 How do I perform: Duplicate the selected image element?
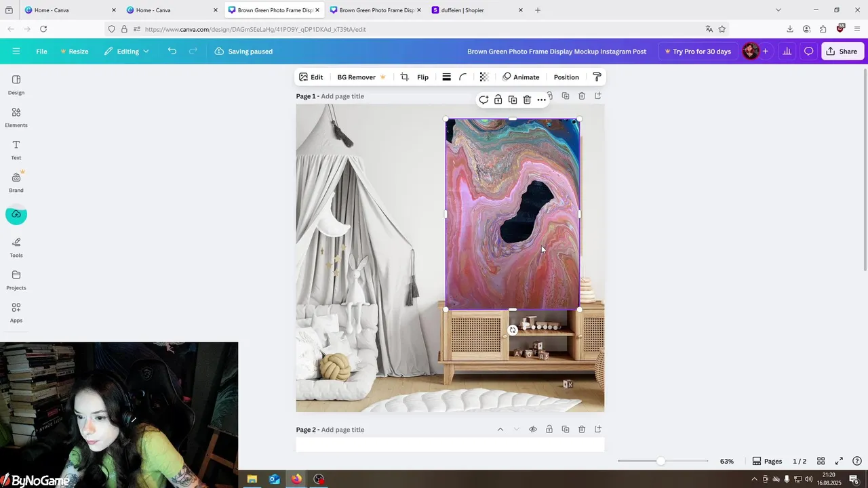point(513,100)
